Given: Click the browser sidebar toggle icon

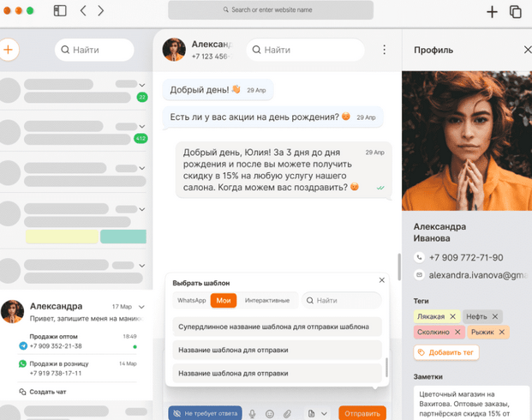Looking at the screenshot, I should [x=60, y=10].
